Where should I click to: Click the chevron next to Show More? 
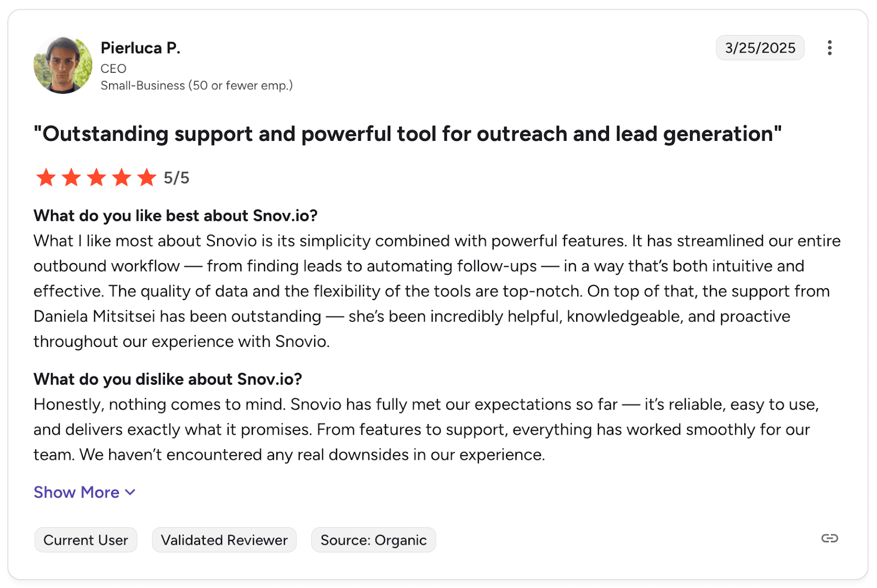[130, 492]
